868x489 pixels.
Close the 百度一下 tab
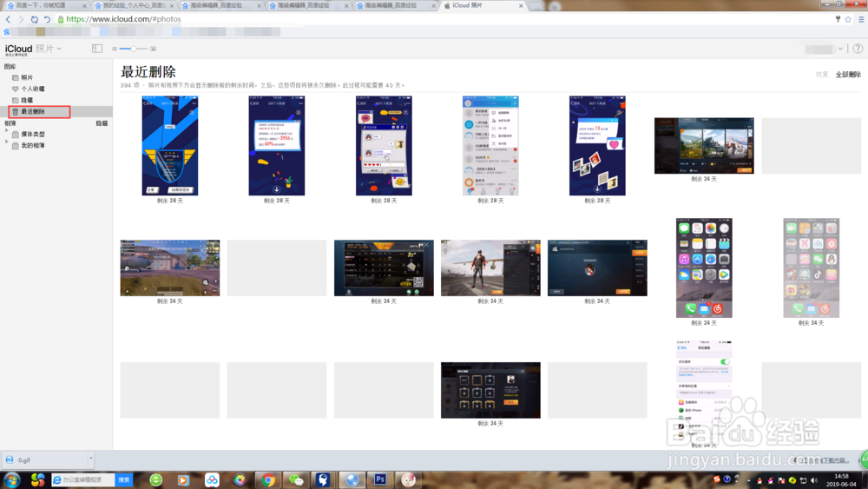pos(84,5)
